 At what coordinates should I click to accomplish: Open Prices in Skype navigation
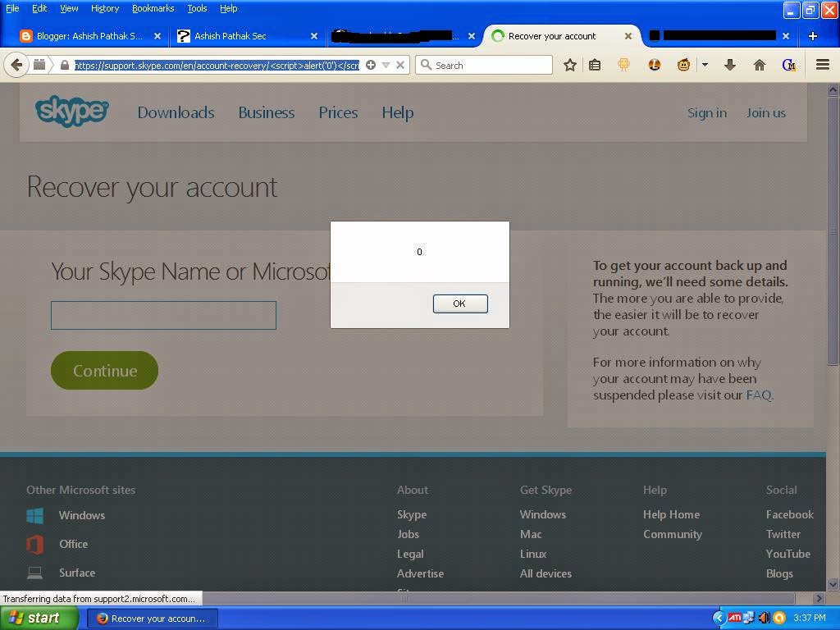pyautogui.click(x=338, y=112)
